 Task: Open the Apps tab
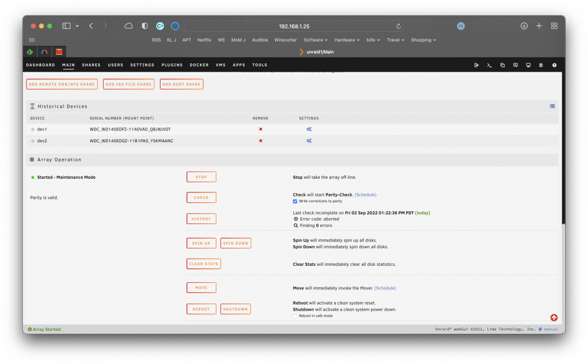239,65
